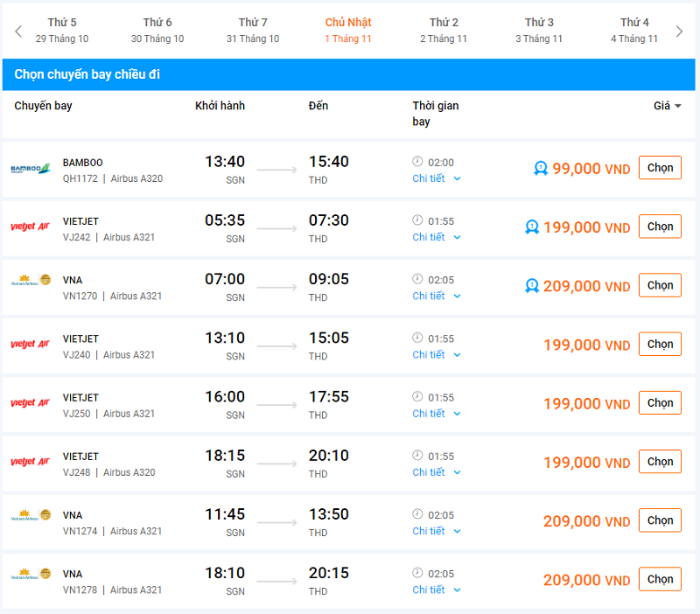Click the Vietjet logo for flight VJ242

point(31,227)
